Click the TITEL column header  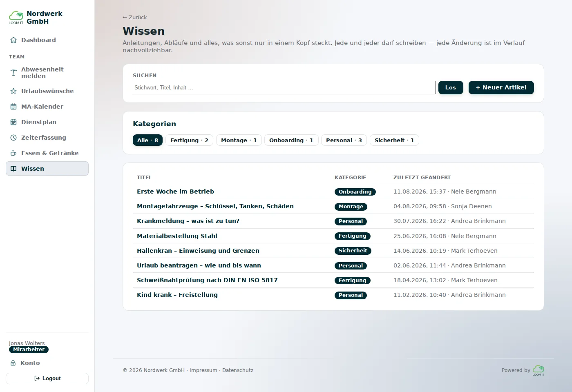144,178
